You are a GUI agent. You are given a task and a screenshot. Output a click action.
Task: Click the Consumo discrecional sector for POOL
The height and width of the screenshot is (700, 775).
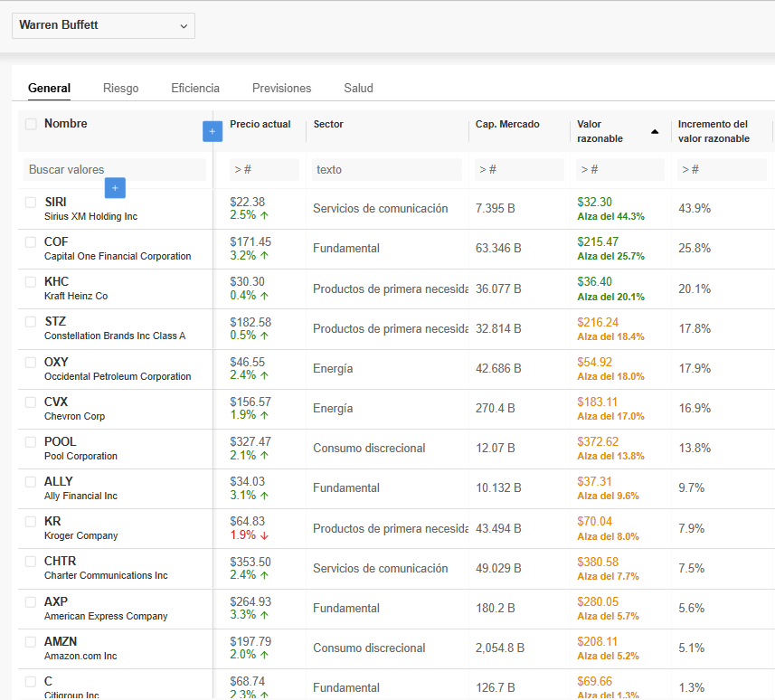369,449
